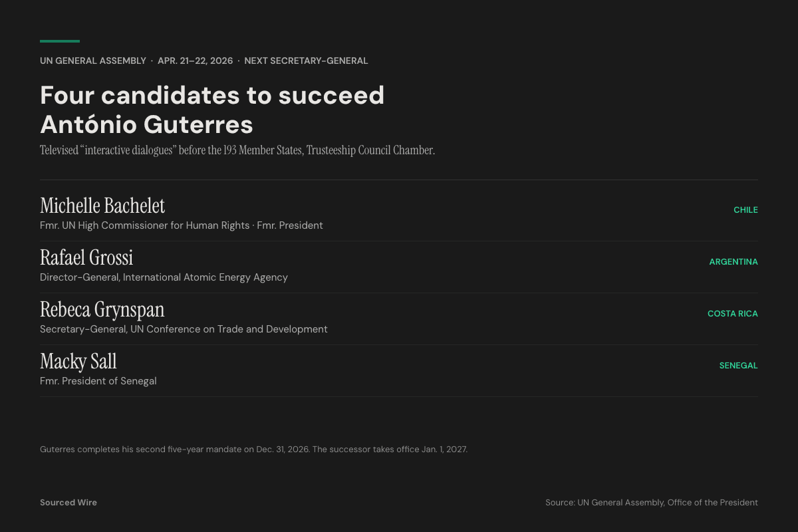Image resolution: width=798 pixels, height=532 pixels.
Task: Click the SENEGAL country label
Action: coord(738,365)
